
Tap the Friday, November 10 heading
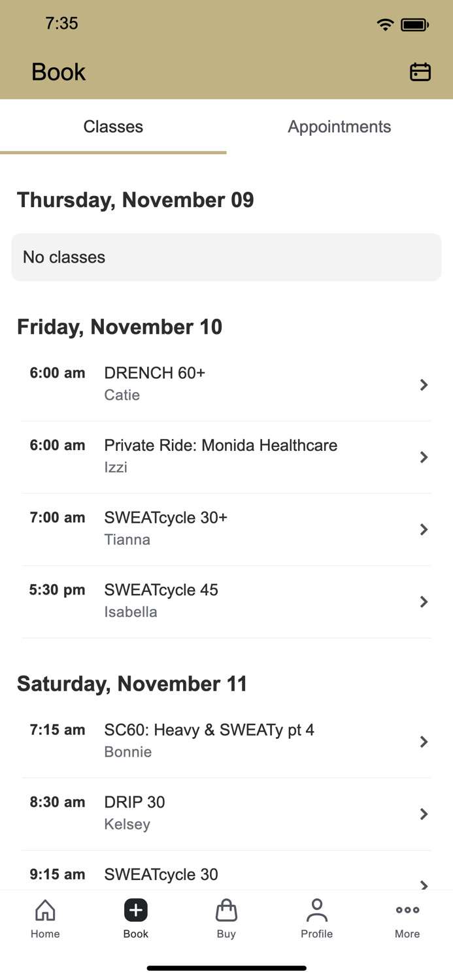[120, 327]
